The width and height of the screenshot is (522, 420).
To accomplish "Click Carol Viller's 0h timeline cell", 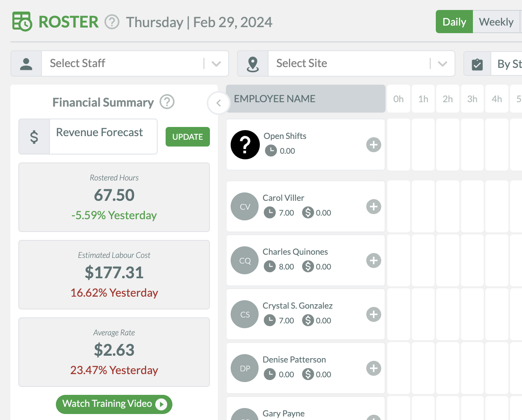I will pos(399,206).
